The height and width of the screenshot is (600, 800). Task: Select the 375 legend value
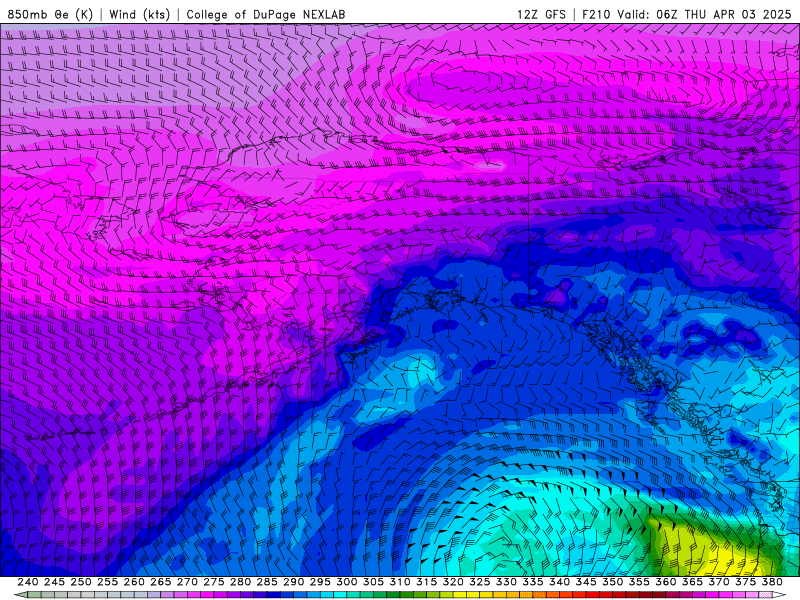[x=745, y=582]
